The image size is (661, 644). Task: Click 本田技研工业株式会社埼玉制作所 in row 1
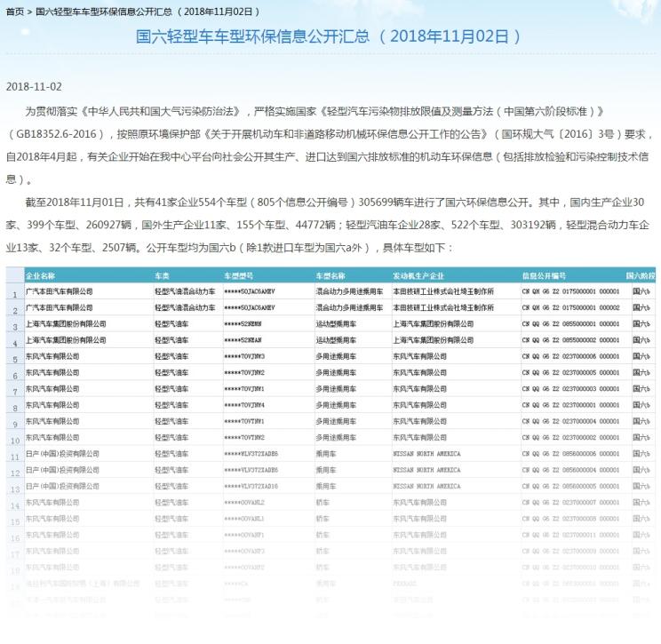pos(443,291)
